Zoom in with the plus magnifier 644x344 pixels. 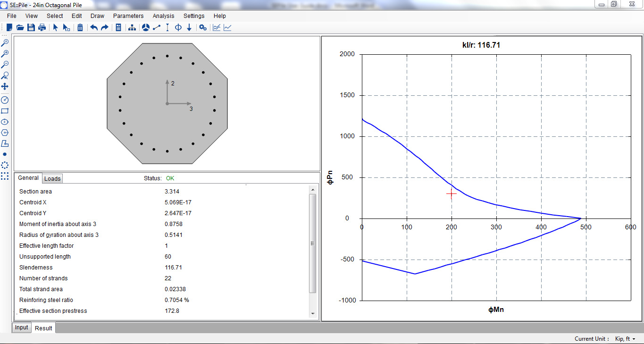coord(5,54)
